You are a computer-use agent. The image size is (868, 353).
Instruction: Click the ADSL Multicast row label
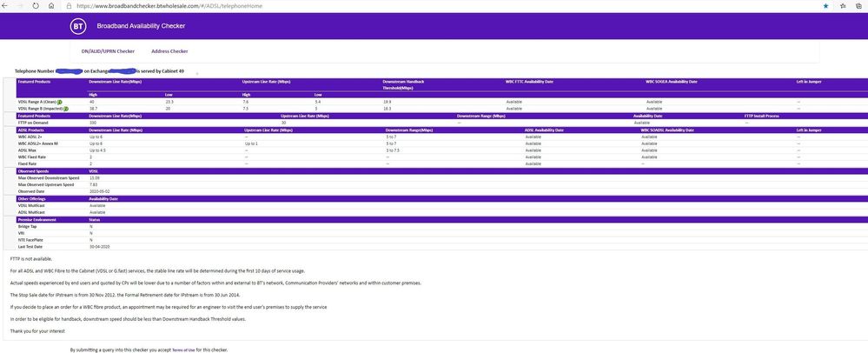point(31,212)
